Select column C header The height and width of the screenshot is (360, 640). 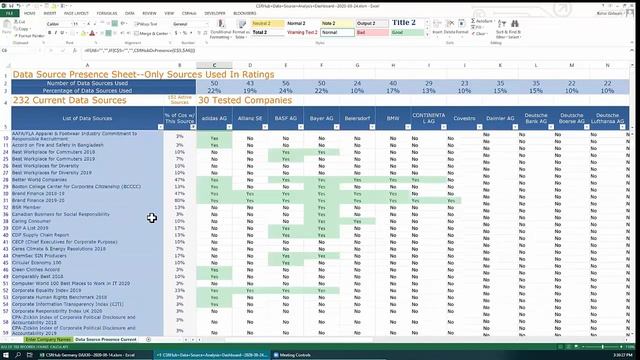point(214,65)
